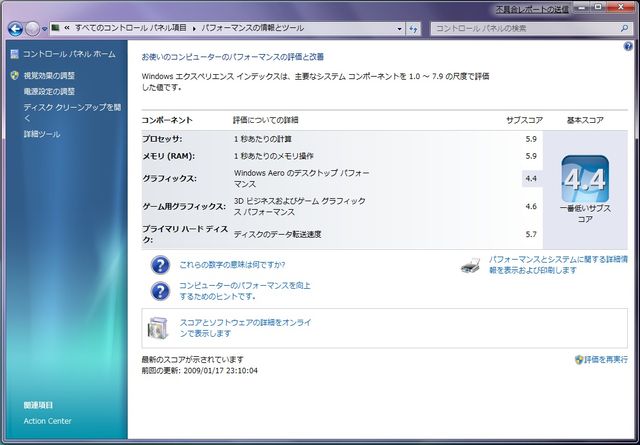Click 前回の更新: 2009/01/17 23:10:04 text
Screen dimensions: 640x445
click(x=200, y=371)
